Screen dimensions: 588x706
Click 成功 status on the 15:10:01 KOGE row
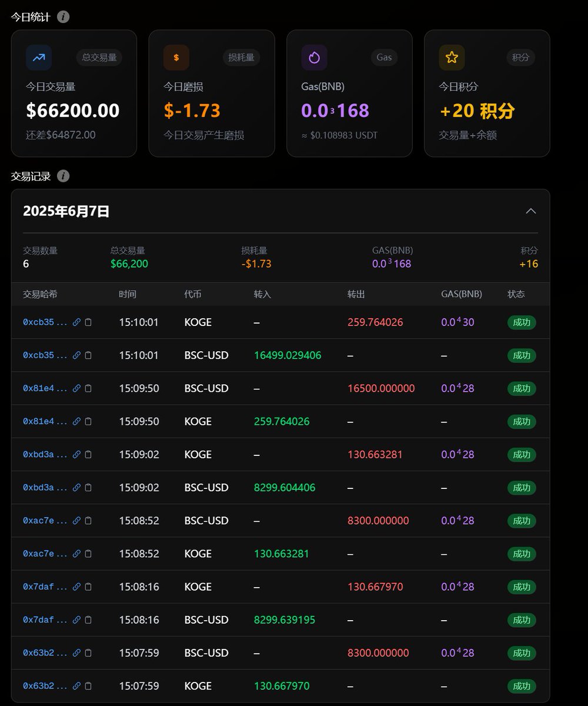tap(522, 322)
